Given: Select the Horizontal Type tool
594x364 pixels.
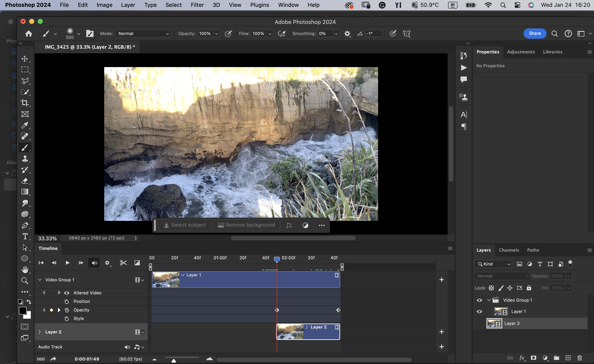Looking at the screenshot, I should (25, 236).
